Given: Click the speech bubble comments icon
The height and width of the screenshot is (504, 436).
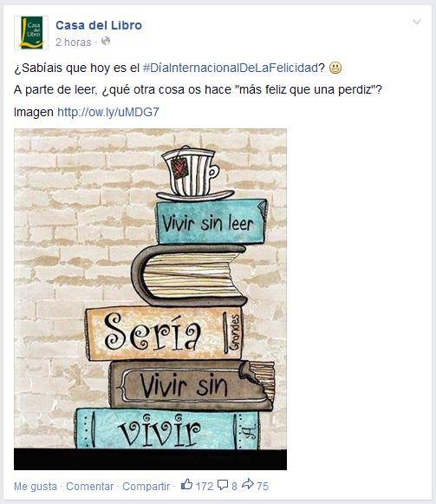Looking at the screenshot, I should click(223, 485).
